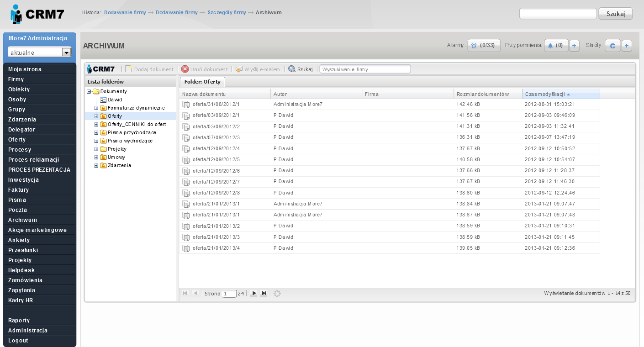Viewport: 644px width, 347px height.
Task: Open Raporty in sidebar menu
Action: 40,321
